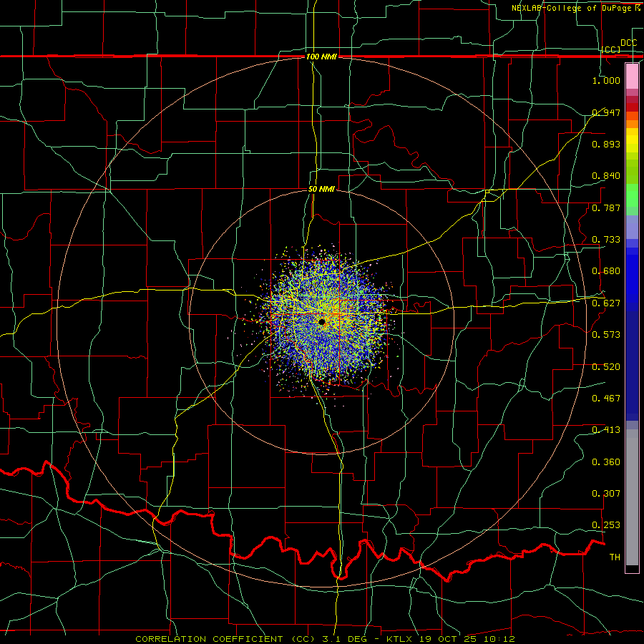Click the 0.733 scale value
This screenshot has height=644, width=644.
606,240
